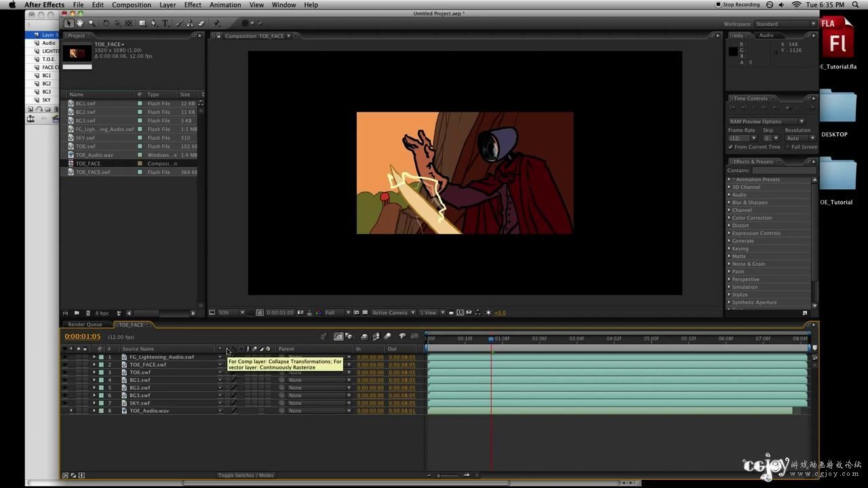
Task: Select the Pen tool
Action: click(153, 23)
